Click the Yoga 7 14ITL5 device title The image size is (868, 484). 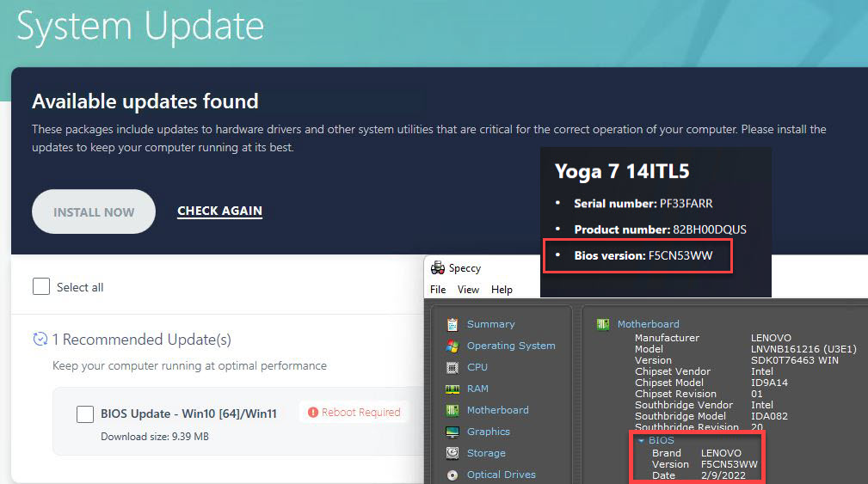coord(622,171)
